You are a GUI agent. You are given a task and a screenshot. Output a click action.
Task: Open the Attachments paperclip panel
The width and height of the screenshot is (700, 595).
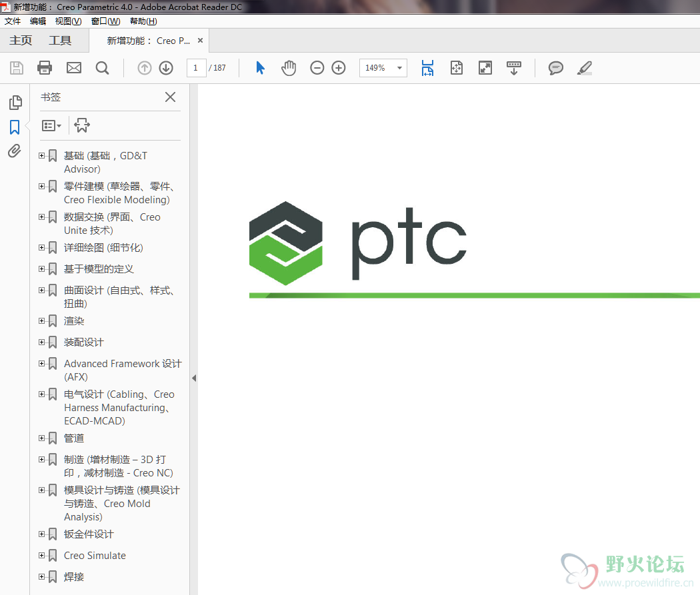[14, 151]
